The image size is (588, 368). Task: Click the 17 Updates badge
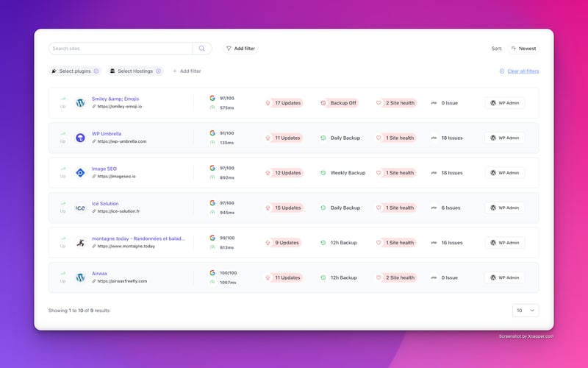[x=284, y=103]
